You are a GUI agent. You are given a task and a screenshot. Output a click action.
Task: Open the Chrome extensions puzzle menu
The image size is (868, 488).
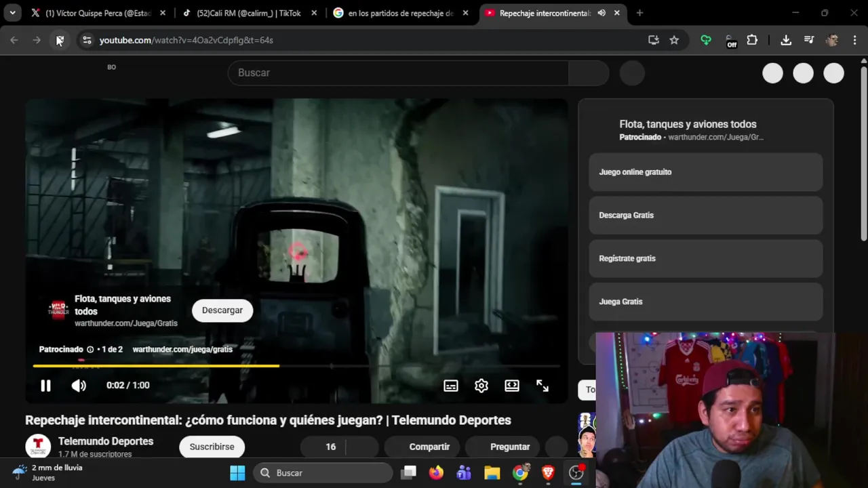tap(752, 40)
